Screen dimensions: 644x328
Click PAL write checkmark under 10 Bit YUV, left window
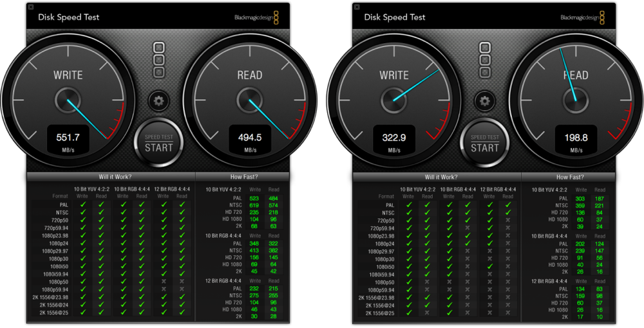[82, 205]
